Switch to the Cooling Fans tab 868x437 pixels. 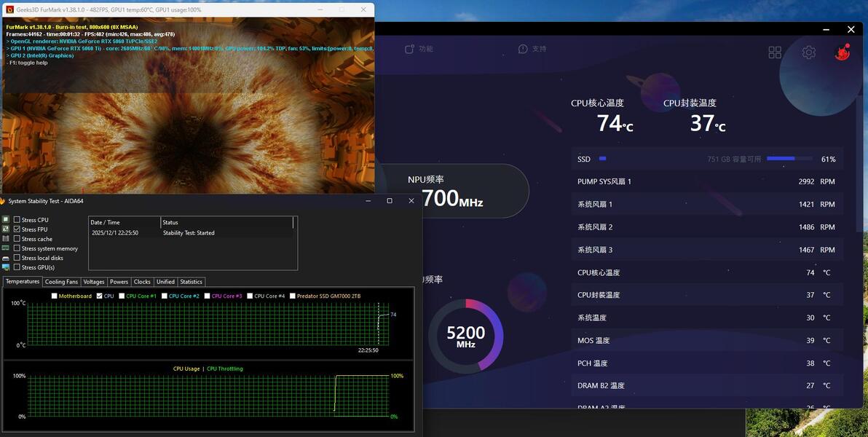point(61,282)
